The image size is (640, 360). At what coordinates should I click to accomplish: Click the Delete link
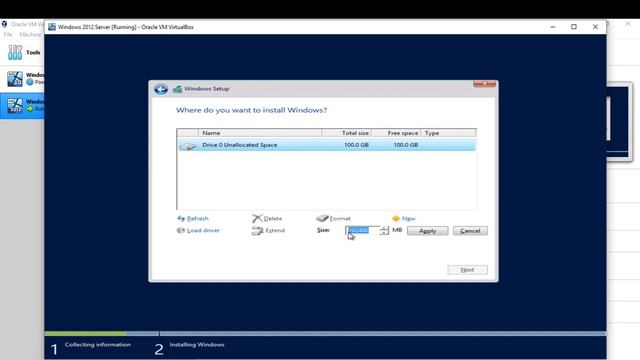[273, 219]
